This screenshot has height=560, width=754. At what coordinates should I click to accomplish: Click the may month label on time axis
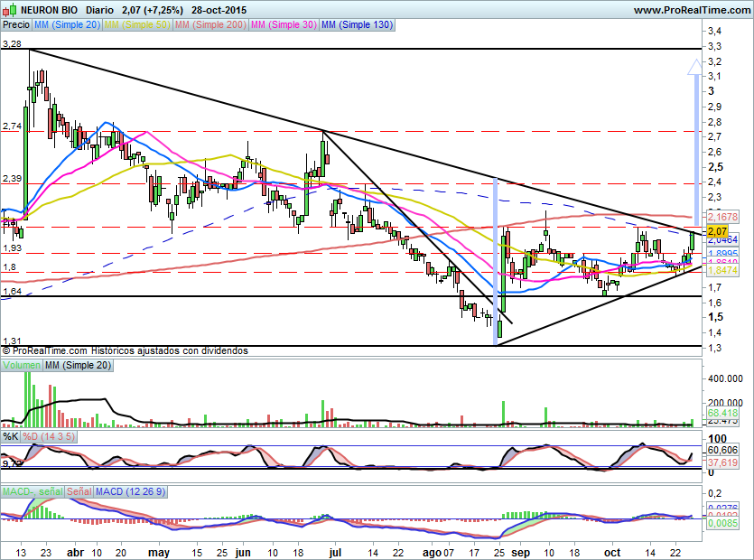(159, 553)
